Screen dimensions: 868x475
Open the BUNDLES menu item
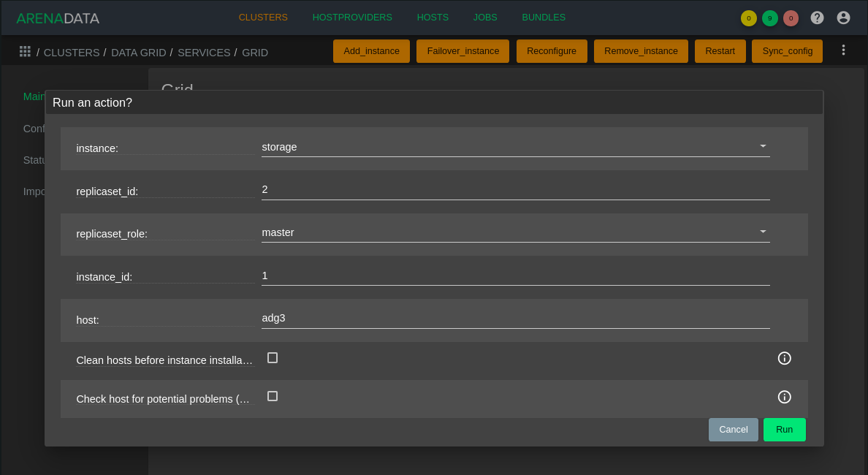point(544,18)
